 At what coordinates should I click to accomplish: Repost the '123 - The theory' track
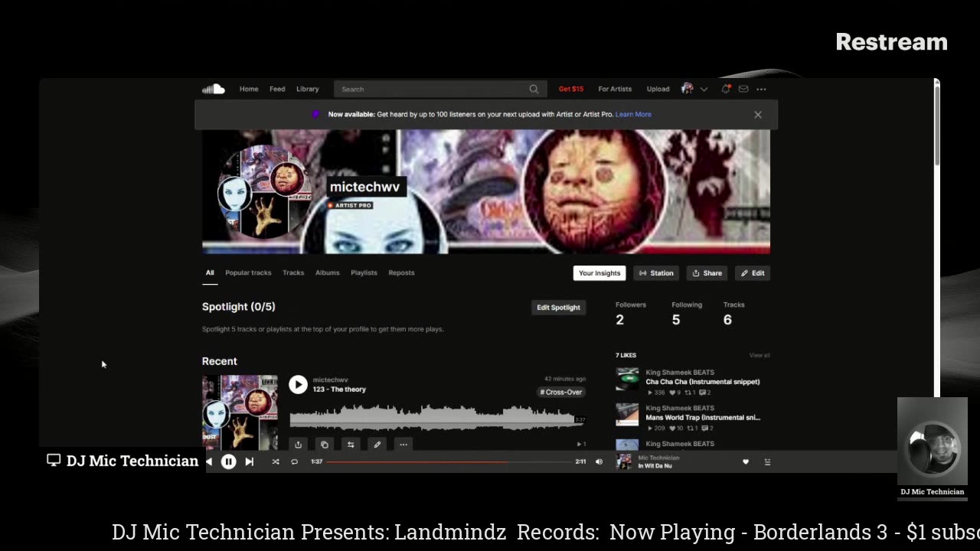(x=351, y=444)
